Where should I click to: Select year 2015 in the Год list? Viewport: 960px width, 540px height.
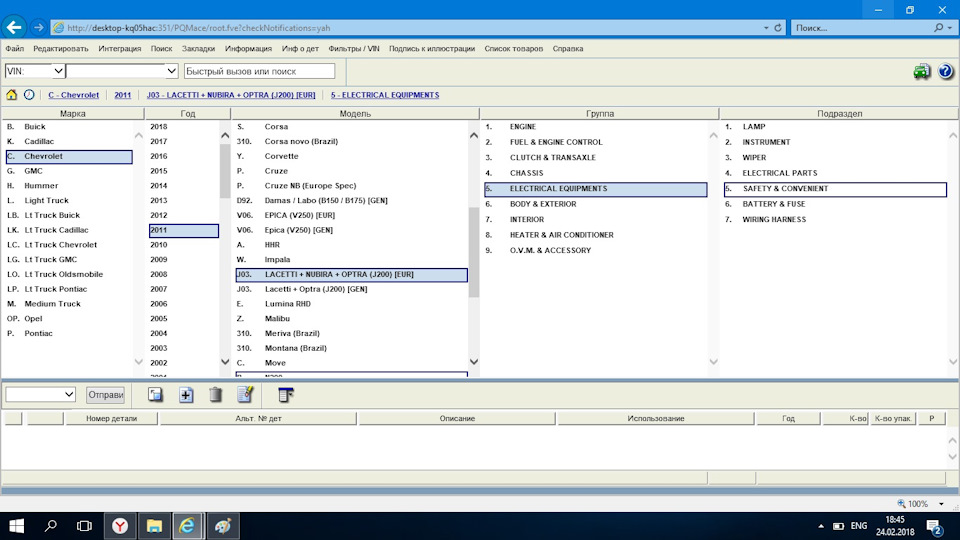click(x=184, y=171)
